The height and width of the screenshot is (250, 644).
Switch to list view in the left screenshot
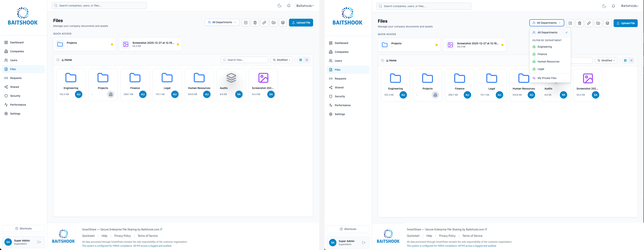tap(307, 60)
